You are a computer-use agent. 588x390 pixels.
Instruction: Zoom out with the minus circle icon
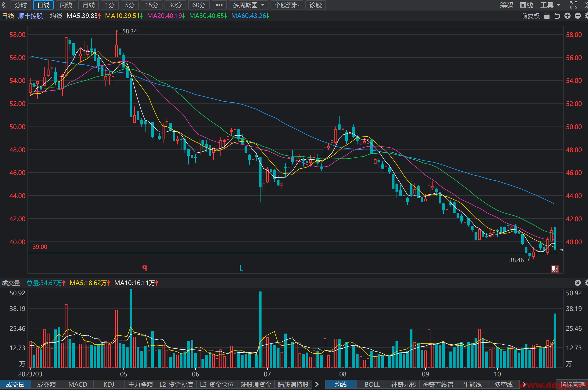[578, 16]
